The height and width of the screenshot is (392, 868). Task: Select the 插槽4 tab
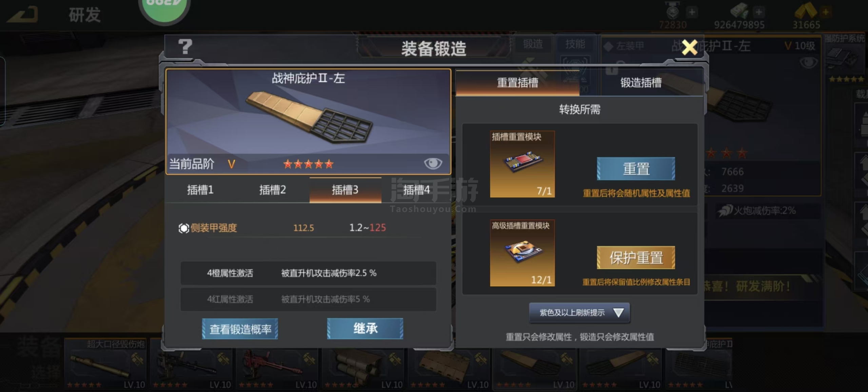417,190
